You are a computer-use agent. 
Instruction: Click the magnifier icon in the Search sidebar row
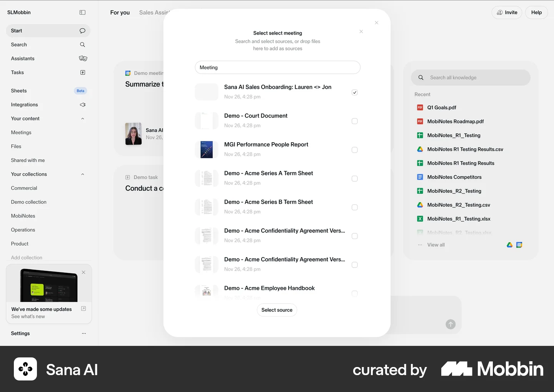(82, 45)
